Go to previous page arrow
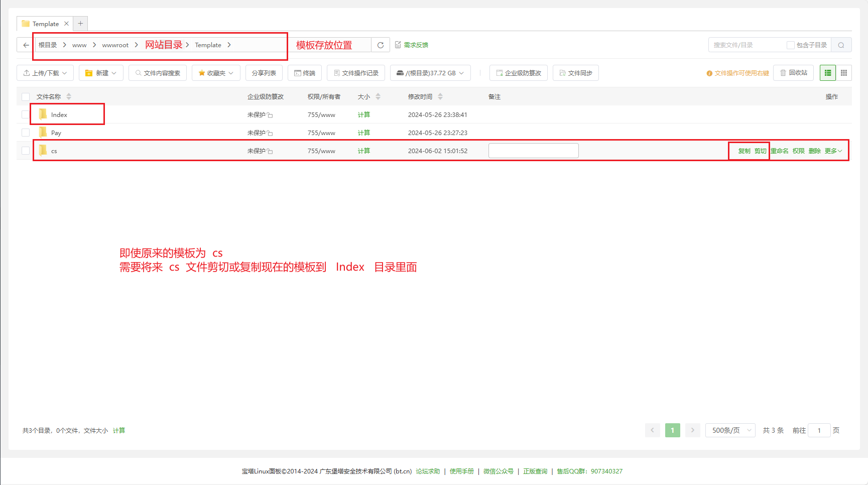This screenshot has width=868, height=485. [653, 430]
